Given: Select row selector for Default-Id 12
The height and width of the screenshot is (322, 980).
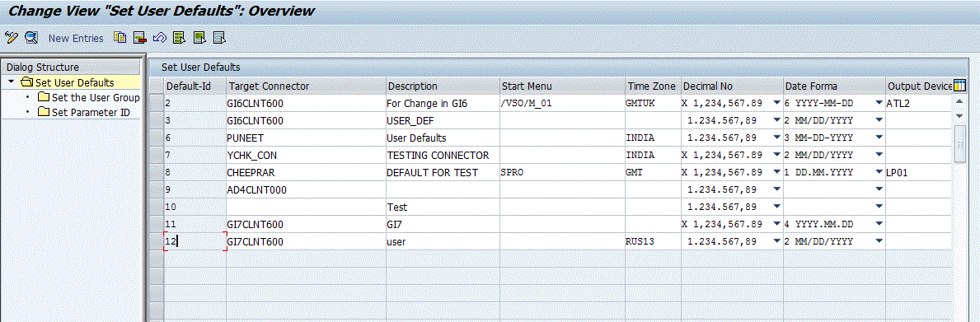Looking at the screenshot, I should click(x=157, y=240).
